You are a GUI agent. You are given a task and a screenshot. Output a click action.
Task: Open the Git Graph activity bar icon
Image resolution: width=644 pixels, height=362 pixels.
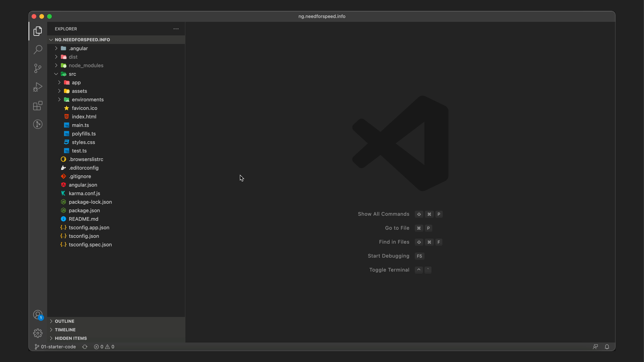point(38,124)
